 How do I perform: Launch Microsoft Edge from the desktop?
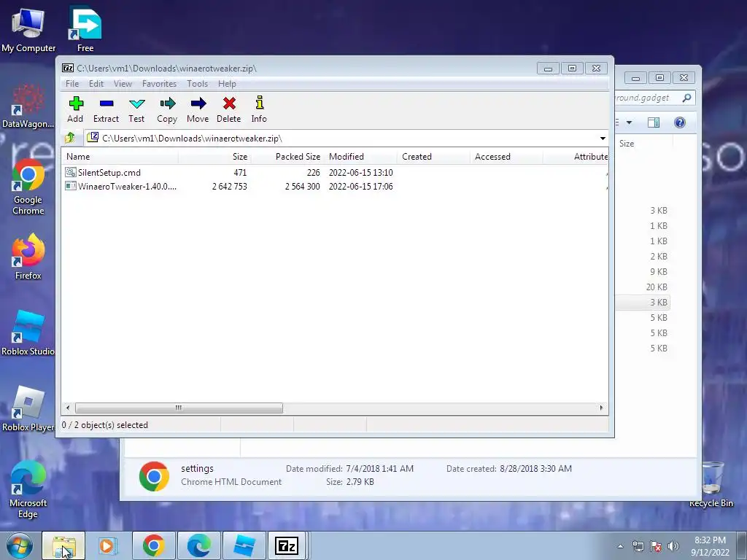tap(28, 489)
